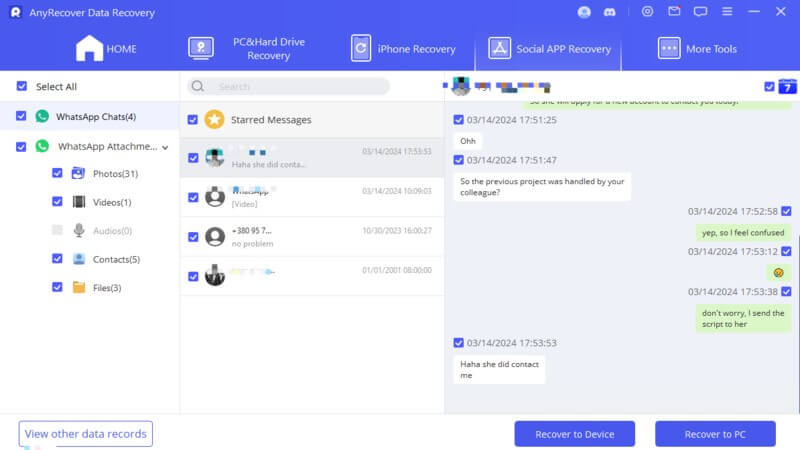Open chat with 'no problem' preview

[x=312, y=237]
